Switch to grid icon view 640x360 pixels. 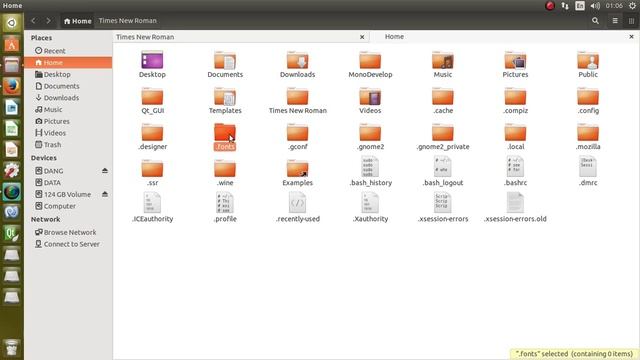coord(631,21)
